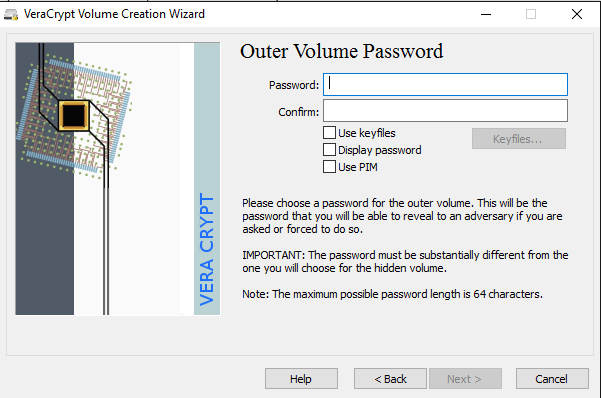601x398 pixels.
Task: Maximize the VeraCrypt wizard window
Action: click(x=531, y=15)
